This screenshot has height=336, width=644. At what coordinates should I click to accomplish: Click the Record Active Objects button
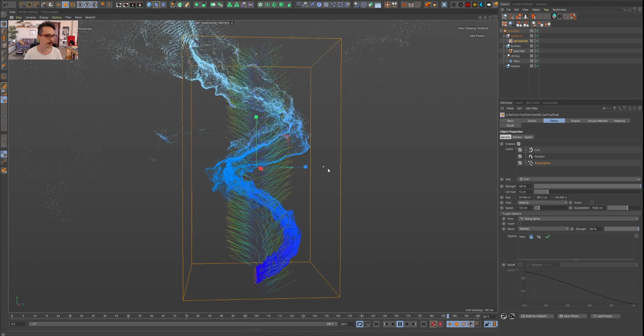click(x=433, y=324)
